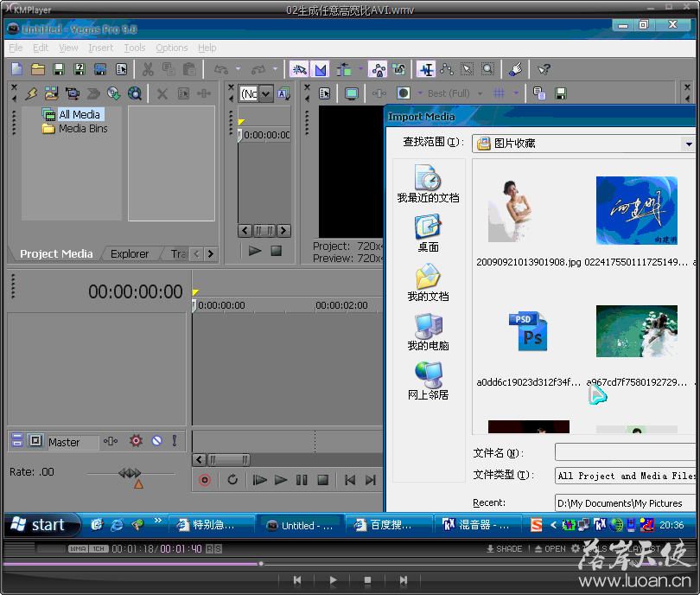Click the Undo arrow icon
The width and height of the screenshot is (700, 595).
click(x=221, y=69)
